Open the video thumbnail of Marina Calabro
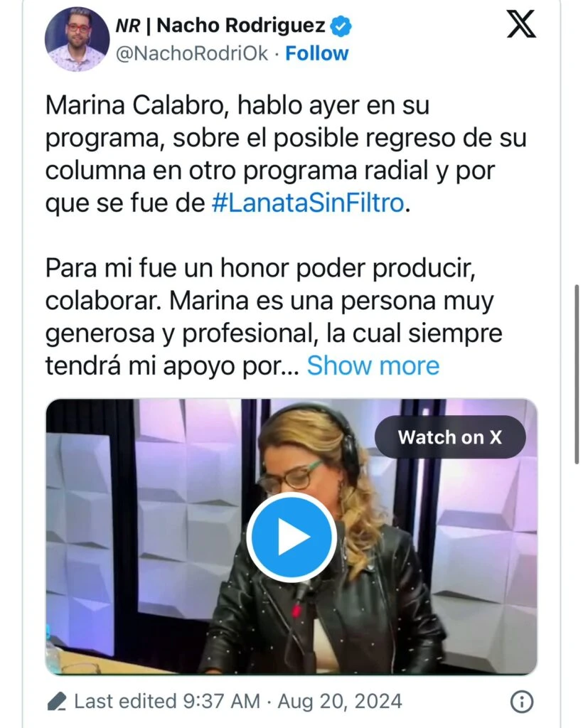Viewport: 583px width, 728px height. (291, 536)
